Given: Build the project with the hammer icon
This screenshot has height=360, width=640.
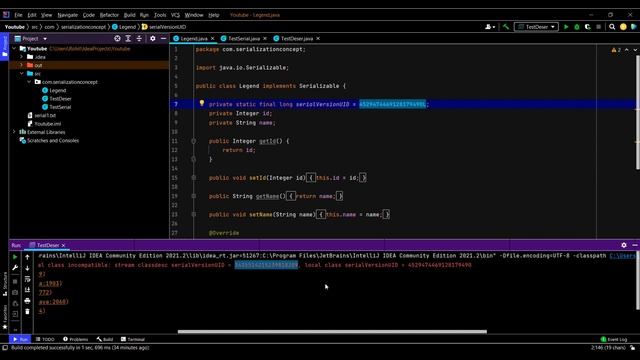Looking at the screenshot, I should coord(506,27).
